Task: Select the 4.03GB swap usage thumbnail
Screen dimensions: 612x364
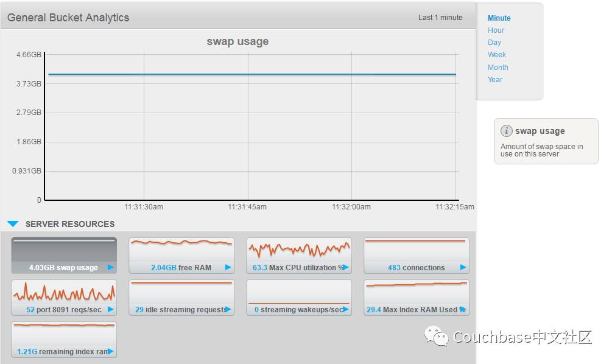Action: tap(64, 256)
